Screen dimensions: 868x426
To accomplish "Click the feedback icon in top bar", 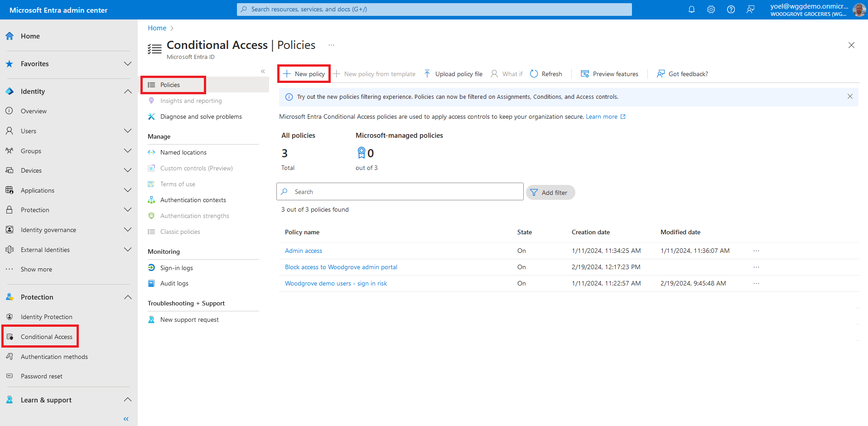I will click(750, 10).
